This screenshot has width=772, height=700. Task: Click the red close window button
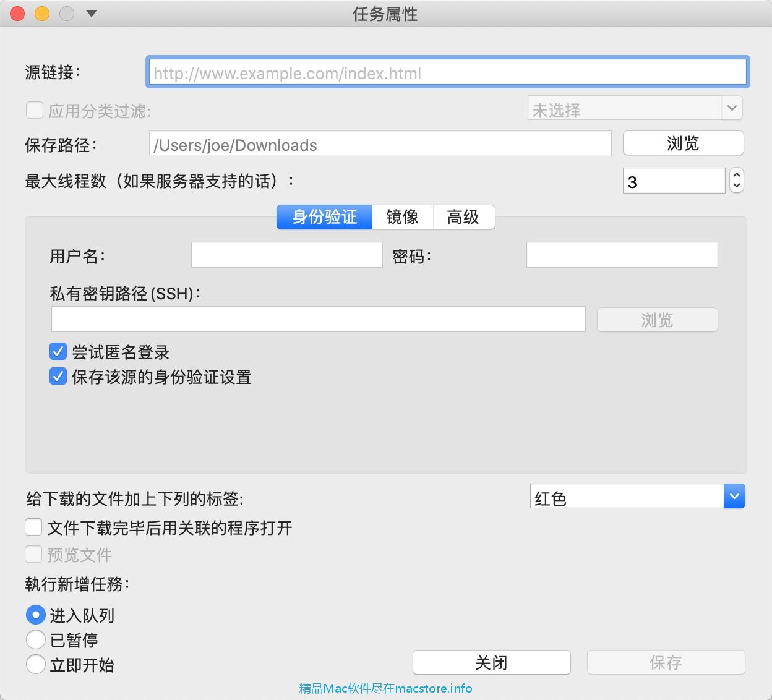pos(17,13)
